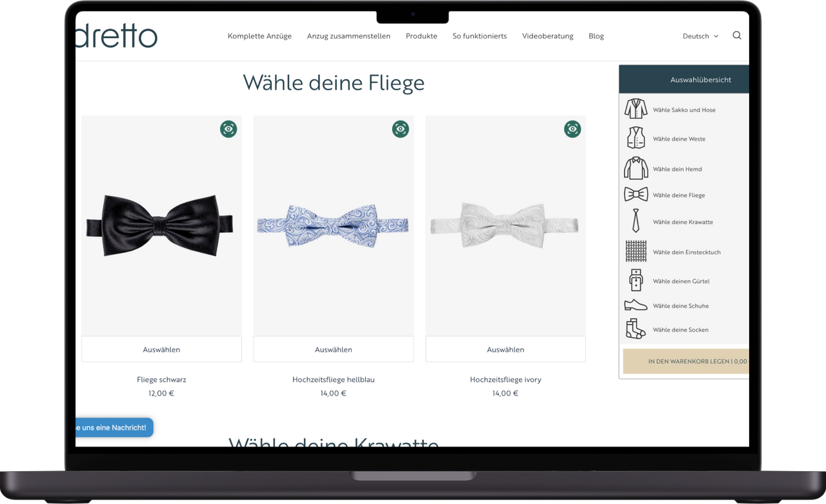
Task: Open the Deutsch language dropdown
Action: [700, 36]
